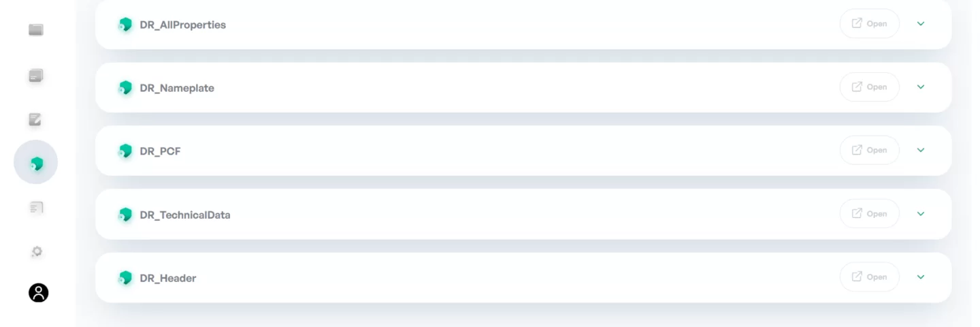The width and height of the screenshot is (980, 327).
Task: Select the DR_Header row title
Action: [x=168, y=278]
